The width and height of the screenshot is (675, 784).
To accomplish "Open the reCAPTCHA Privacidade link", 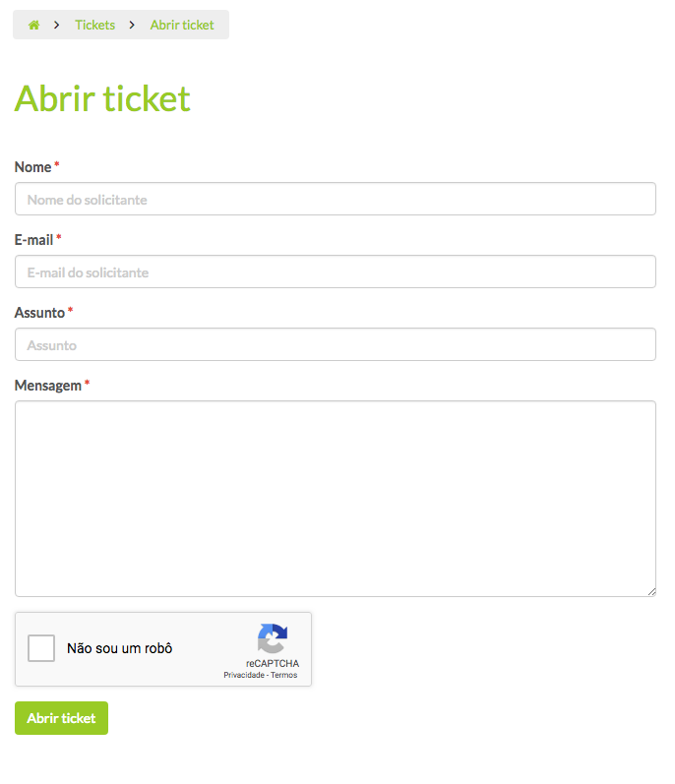I will [x=244, y=675].
